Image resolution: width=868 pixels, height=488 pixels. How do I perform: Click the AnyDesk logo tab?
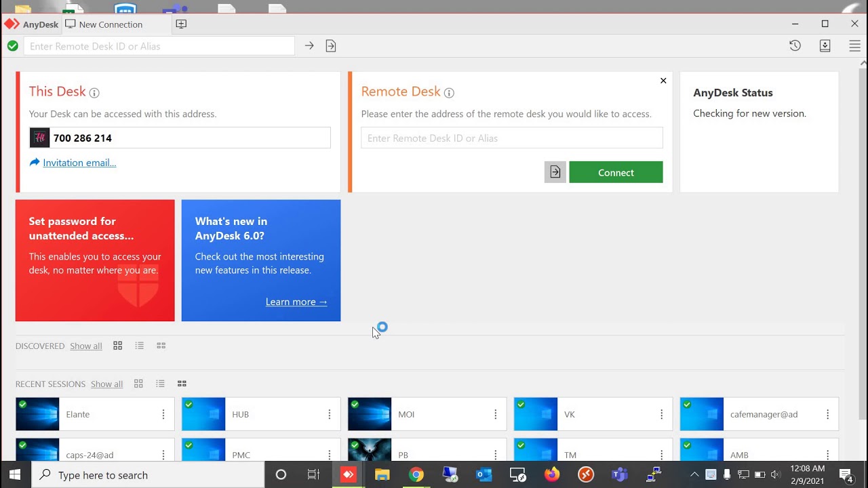31,24
